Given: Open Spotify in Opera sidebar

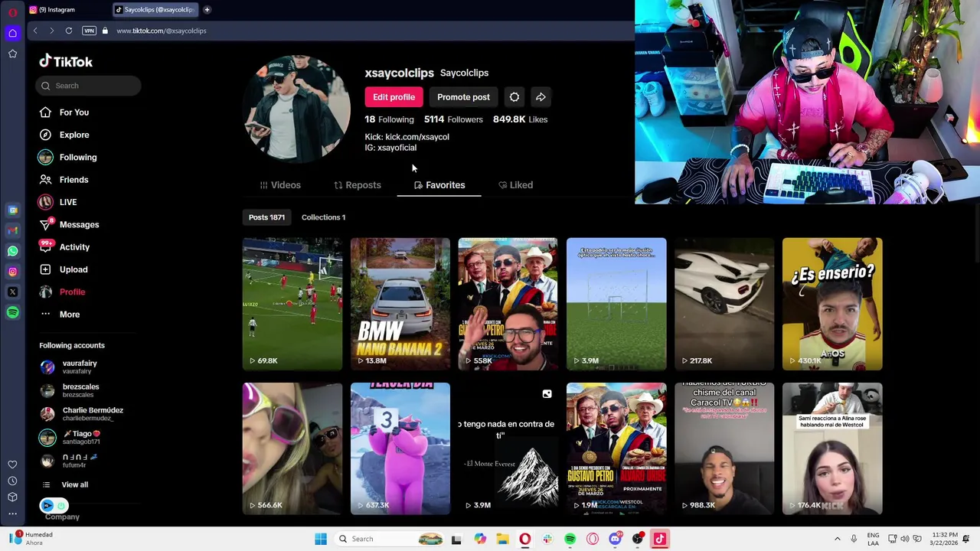Looking at the screenshot, I should [12, 312].
